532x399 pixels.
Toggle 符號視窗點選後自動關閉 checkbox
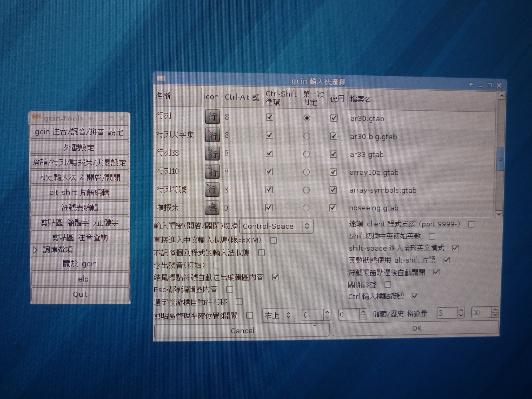click(x=436, y=272)
